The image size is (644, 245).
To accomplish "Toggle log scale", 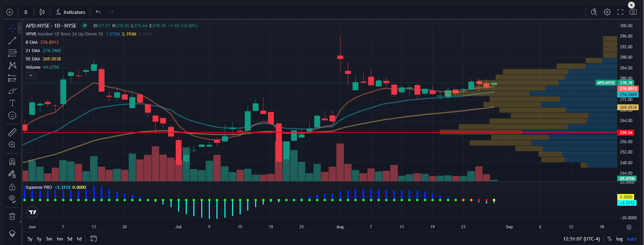I will pos(619,239).
